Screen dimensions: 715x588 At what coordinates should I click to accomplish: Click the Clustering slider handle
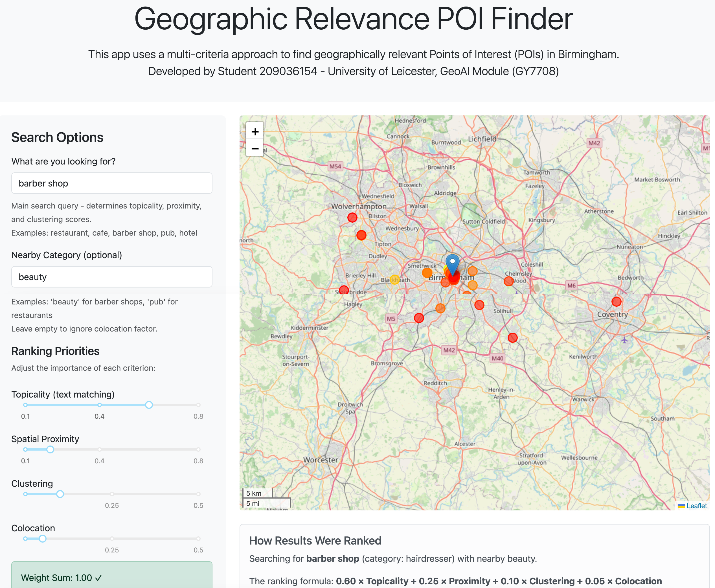60,494
